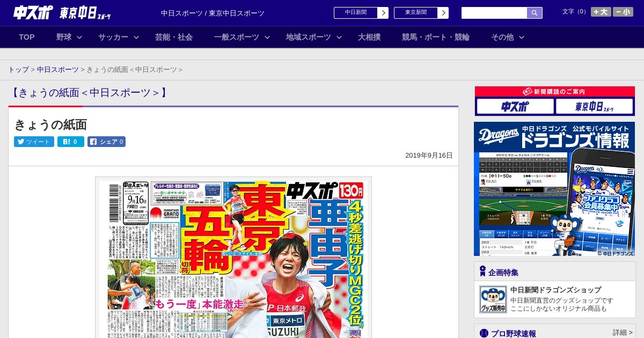Click 企画特集 heading
The image size is (644, 338).
pos(503,272)
